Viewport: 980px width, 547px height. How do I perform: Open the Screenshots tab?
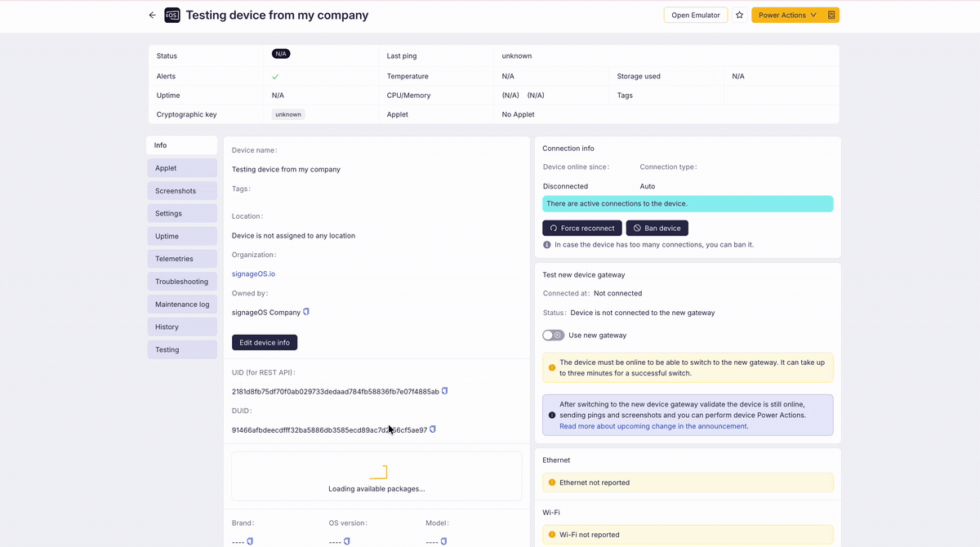pyautogui.click(x=182, y=191)
